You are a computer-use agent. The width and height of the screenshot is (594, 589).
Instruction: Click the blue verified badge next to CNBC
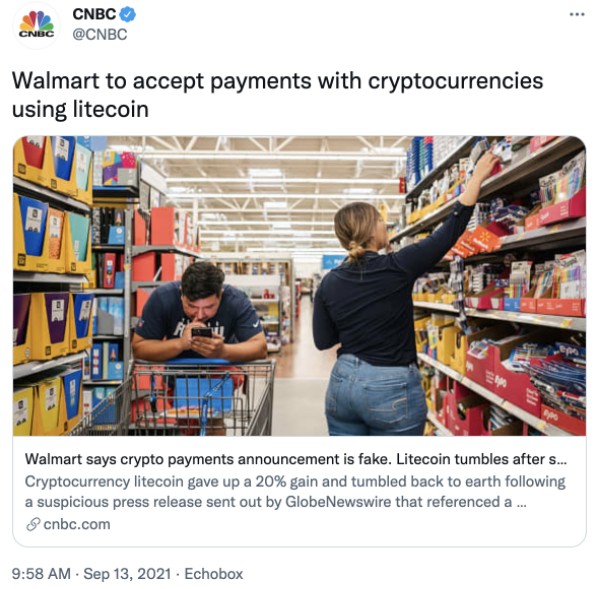128,14
